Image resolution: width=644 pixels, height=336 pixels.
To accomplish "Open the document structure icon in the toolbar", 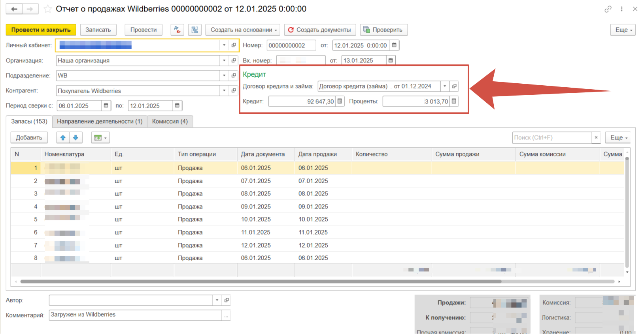I will [x=195, y=30].
